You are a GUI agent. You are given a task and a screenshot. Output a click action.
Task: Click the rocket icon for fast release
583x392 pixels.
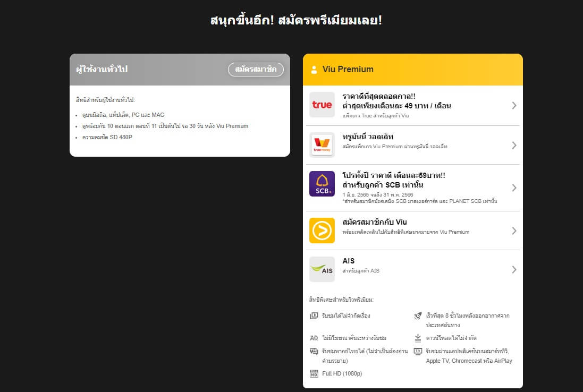pyautogui.click(x=418, y=315)
